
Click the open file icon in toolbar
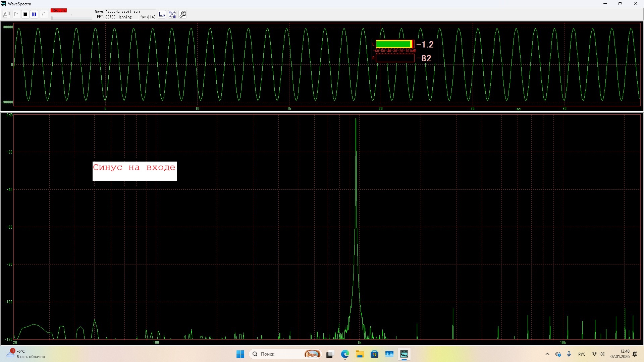coord(6,14)
